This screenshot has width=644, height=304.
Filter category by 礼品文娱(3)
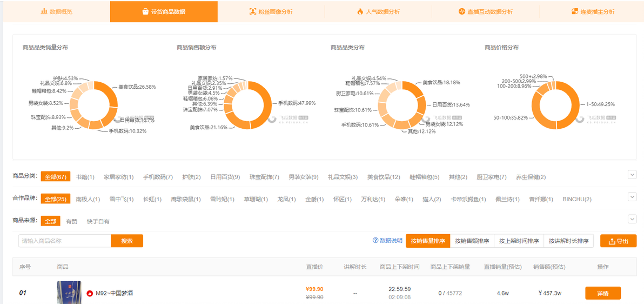[343, 177]
